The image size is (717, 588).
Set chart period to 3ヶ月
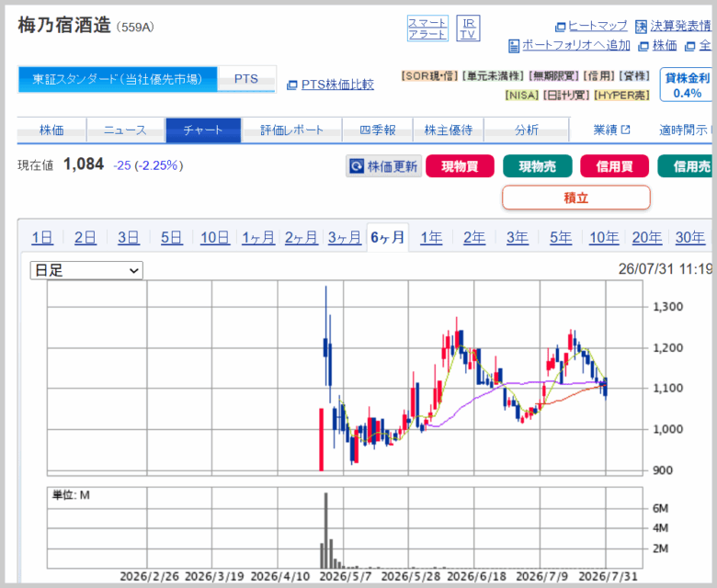coord(345,238)
